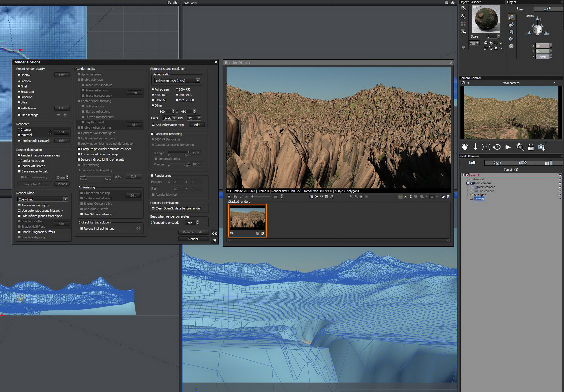
Task: Open the Render what Everything dropdown
Action: [x=65, y=199]
